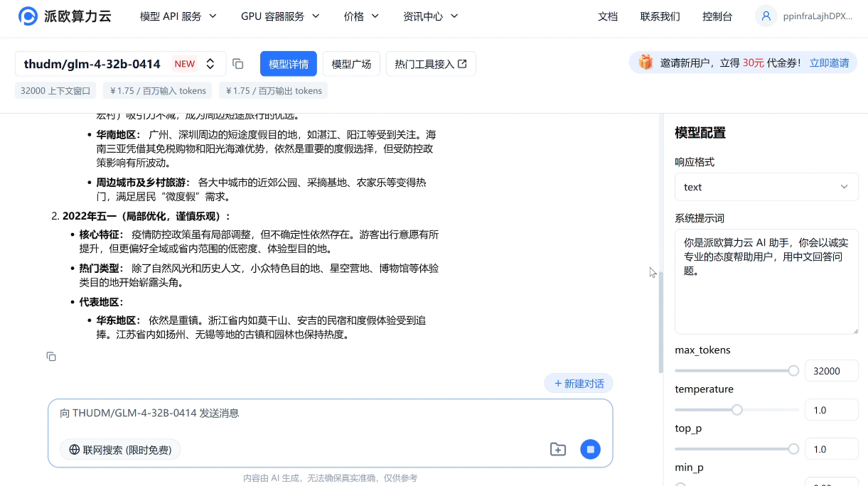This screenshot has height=486, width=868.
Task: Click the 系统提示词 label
Action: point(700,218)
